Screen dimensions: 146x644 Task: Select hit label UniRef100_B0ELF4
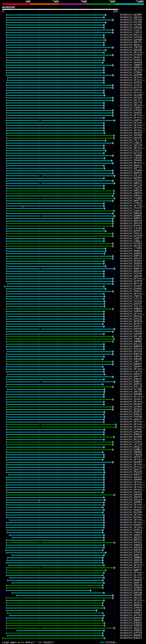click(x=131, y=638)
